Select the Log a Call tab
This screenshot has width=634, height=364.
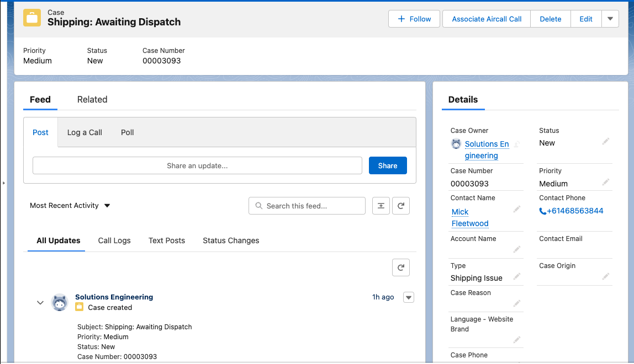84,132
